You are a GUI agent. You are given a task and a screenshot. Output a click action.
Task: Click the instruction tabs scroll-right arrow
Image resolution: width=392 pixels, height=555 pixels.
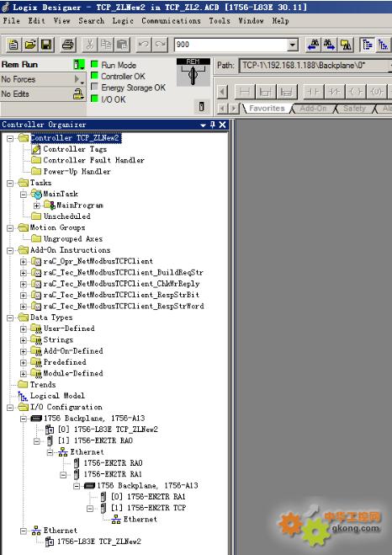pos(233,108)
